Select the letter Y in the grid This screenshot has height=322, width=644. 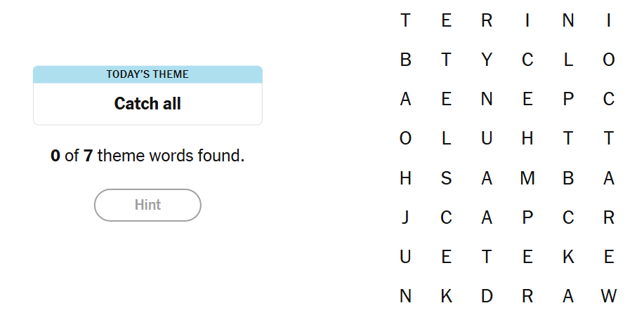[x=487, y=60]
